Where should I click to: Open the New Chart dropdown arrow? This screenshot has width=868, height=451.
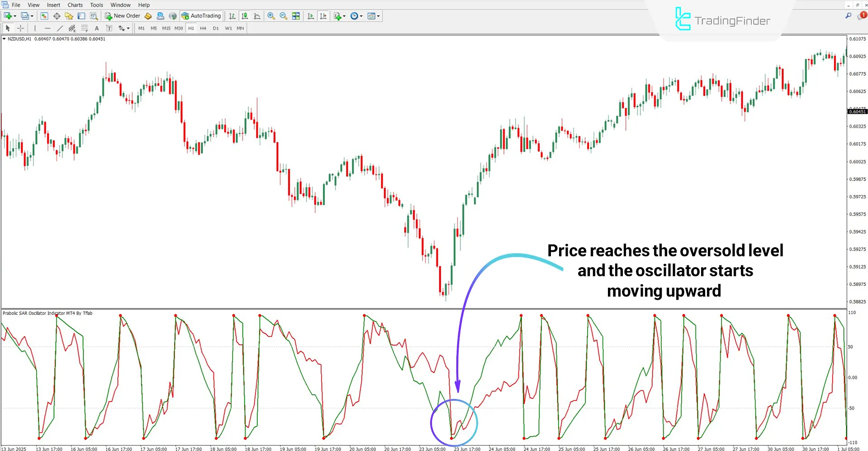tap(15, 16)
